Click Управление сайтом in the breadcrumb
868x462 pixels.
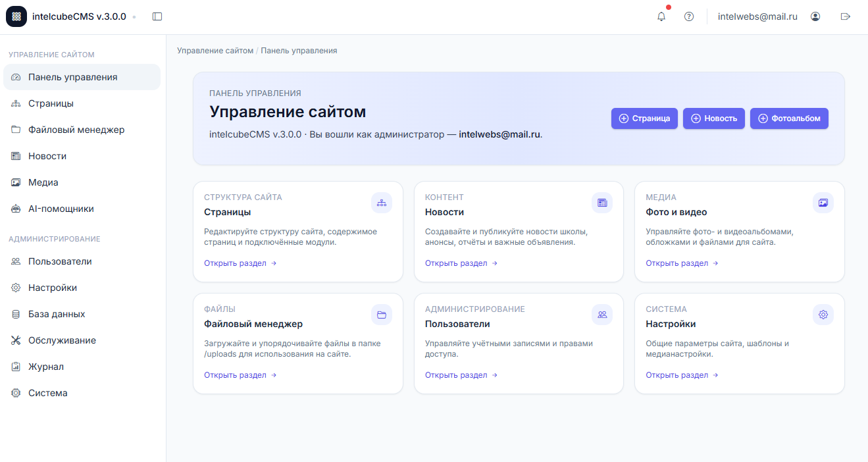(214, 50)
